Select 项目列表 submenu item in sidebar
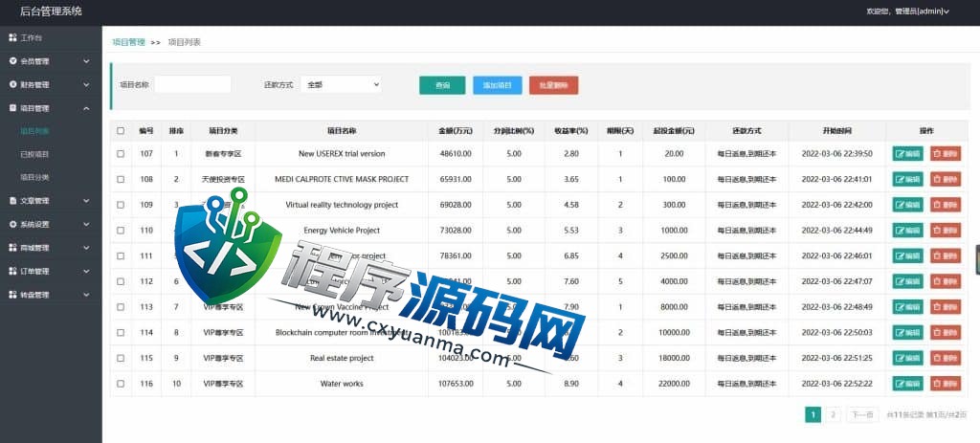The image size is (980, 443). click(x=34, y=131)
